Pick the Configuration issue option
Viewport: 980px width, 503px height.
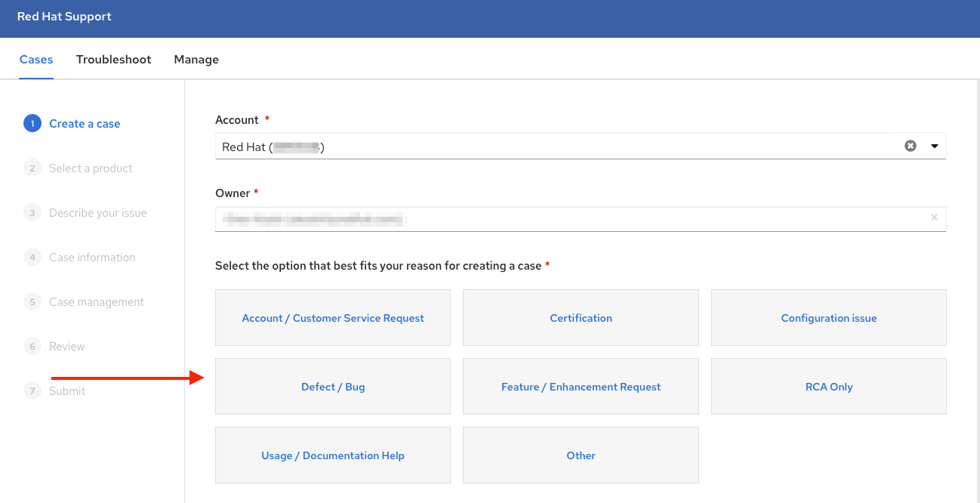(x=828, y=318)
